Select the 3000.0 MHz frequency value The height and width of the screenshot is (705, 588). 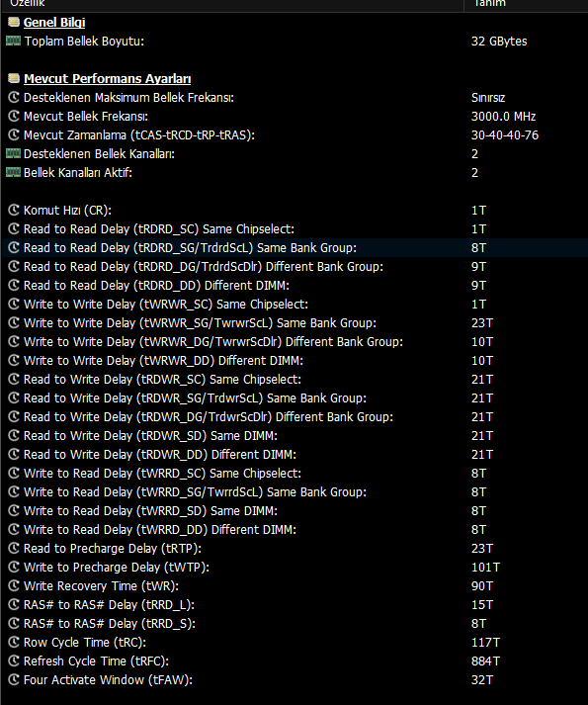pos(503,117)
